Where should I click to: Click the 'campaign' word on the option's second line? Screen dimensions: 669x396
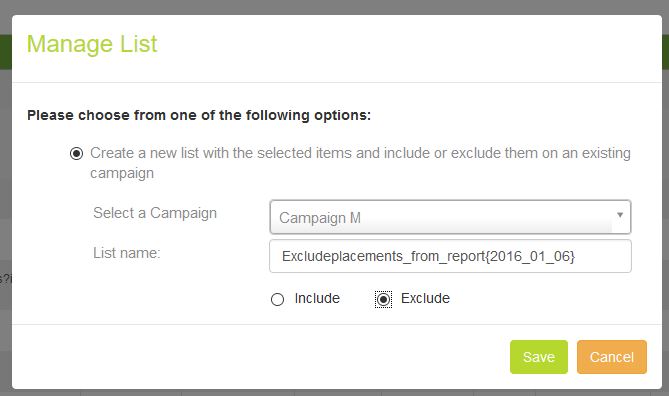122,174
